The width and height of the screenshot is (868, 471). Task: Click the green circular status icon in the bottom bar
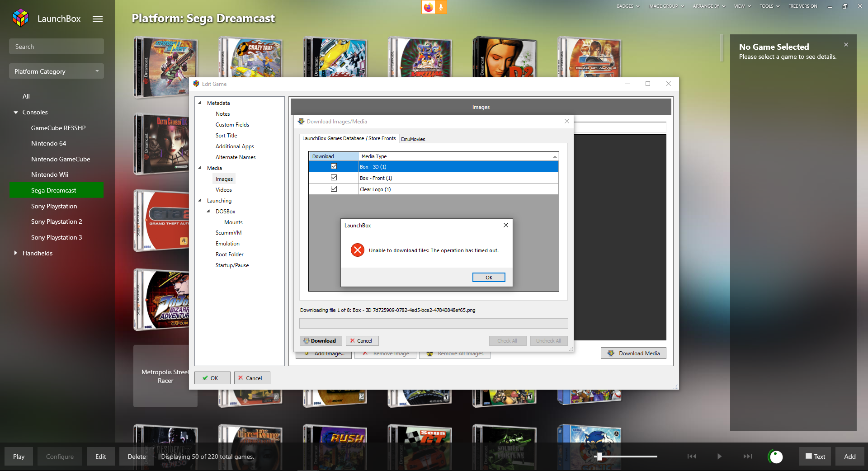[776, 457]
